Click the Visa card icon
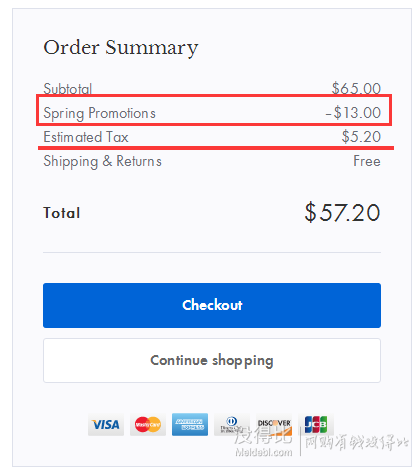The width and height of the screenshot is (420, 476). coord(106,424)
